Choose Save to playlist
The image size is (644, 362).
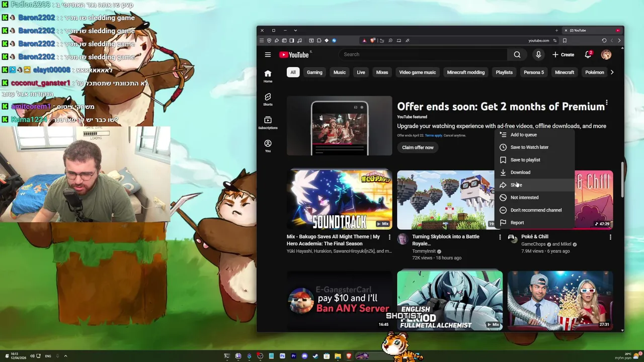[x=534, y=160]
